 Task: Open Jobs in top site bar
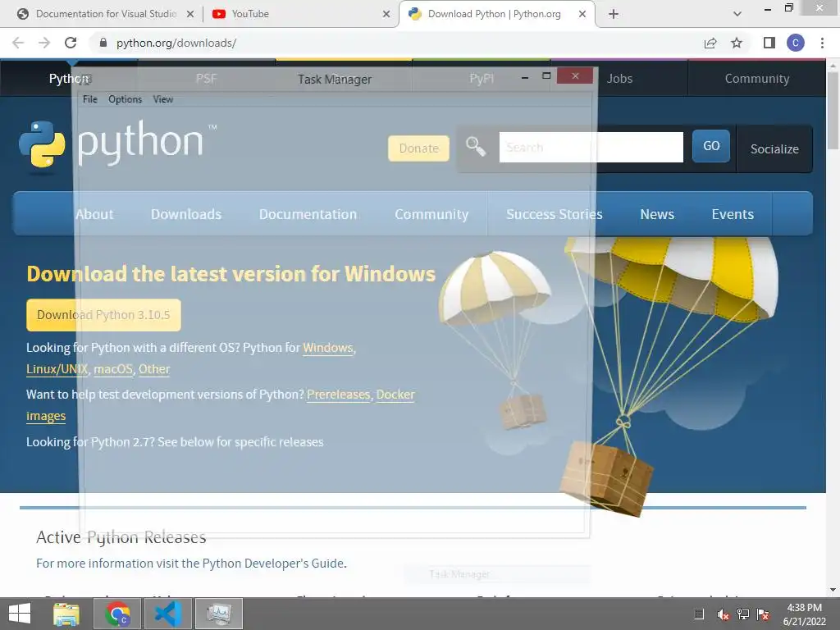tap(619, 79)
